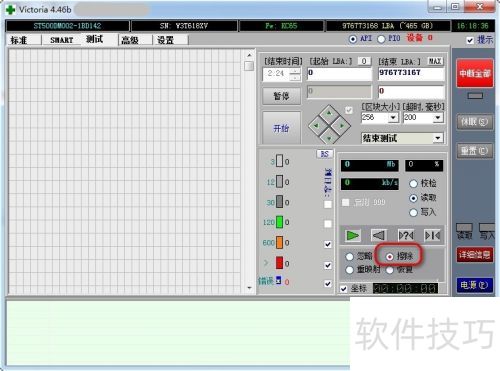Click the 开始 start button
The height and width of the screenshot is (371, 500).
pyautogui.click(x=281, y=128)
